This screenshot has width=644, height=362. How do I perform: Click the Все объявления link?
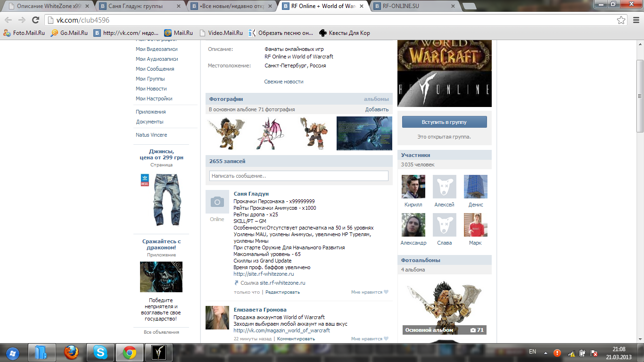click(161, 332)
